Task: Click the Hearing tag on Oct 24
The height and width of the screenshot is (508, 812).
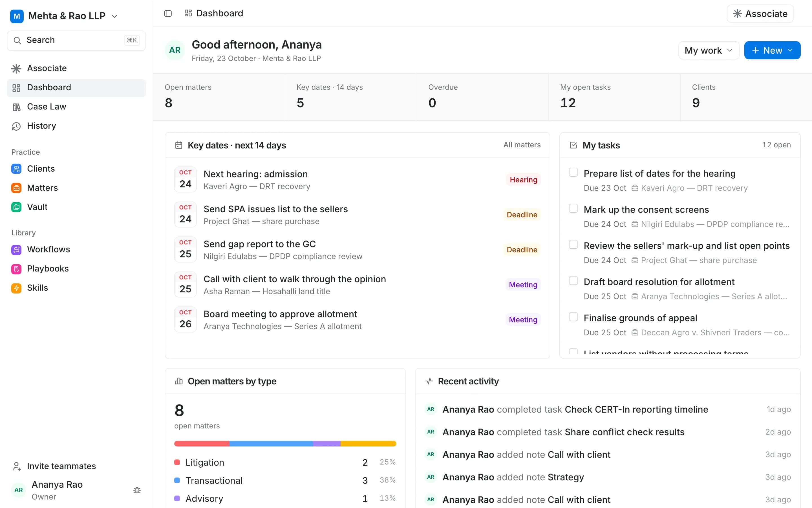Action: pos(524,180)
